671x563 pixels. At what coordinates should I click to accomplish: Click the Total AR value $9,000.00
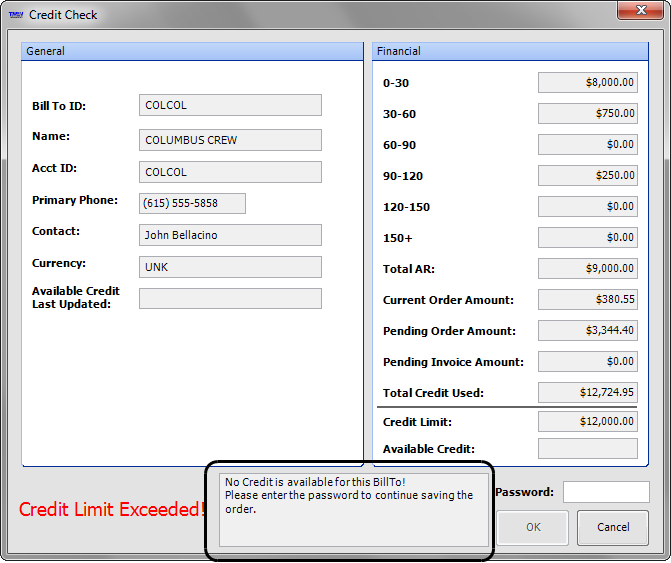[x=588, y=269]
